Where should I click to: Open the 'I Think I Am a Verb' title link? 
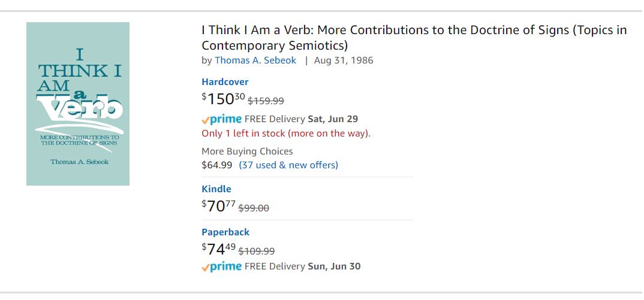[x=414, y=37]
